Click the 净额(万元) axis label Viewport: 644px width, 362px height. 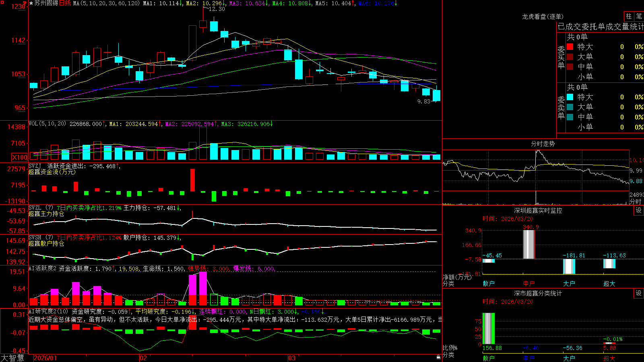pos(457,277)
